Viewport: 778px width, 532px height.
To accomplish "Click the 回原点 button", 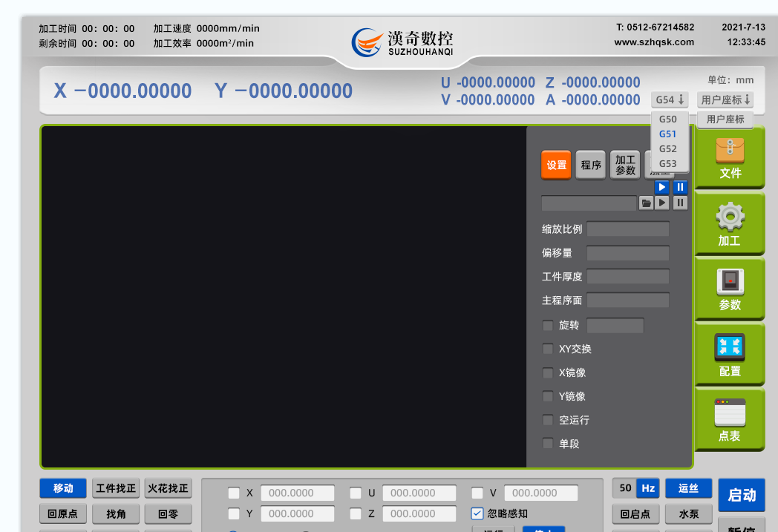I will click(x=63, y=514).
